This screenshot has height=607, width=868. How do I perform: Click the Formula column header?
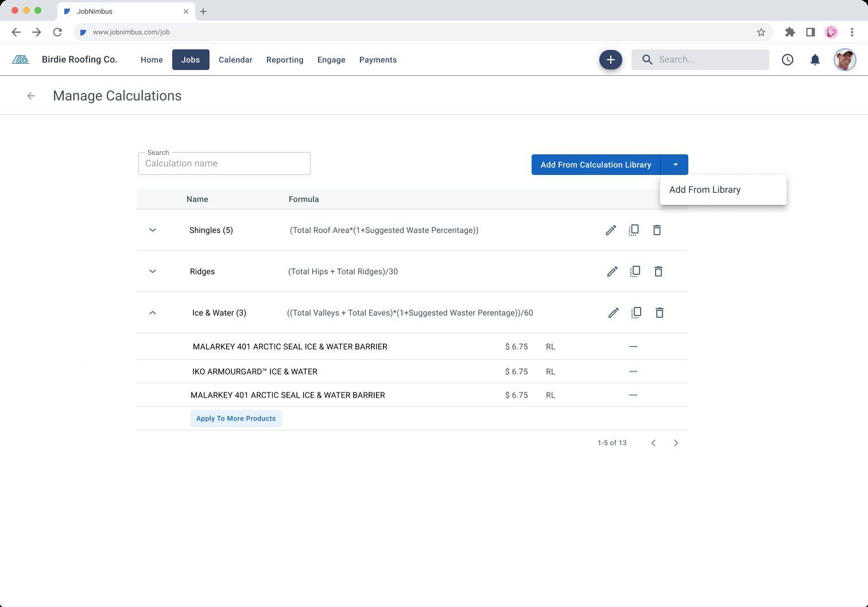click(x=304, y=199)
